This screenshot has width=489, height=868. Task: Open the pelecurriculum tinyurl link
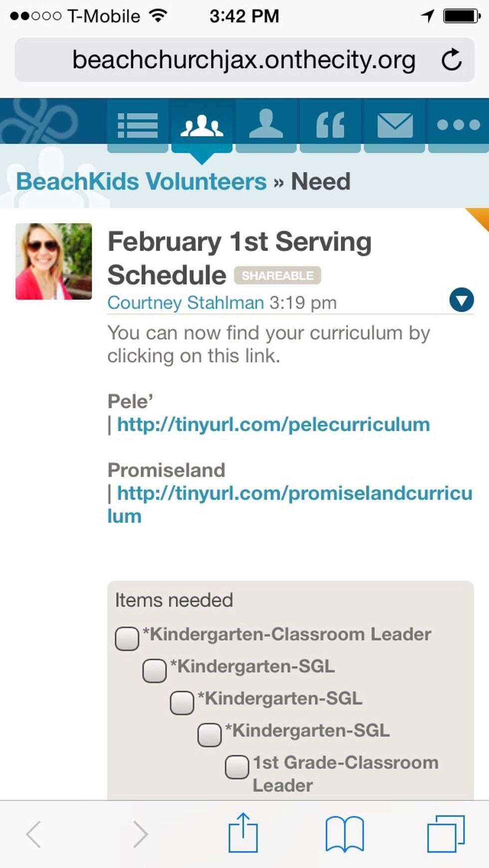pyautogui.click(x=273, y=425)
